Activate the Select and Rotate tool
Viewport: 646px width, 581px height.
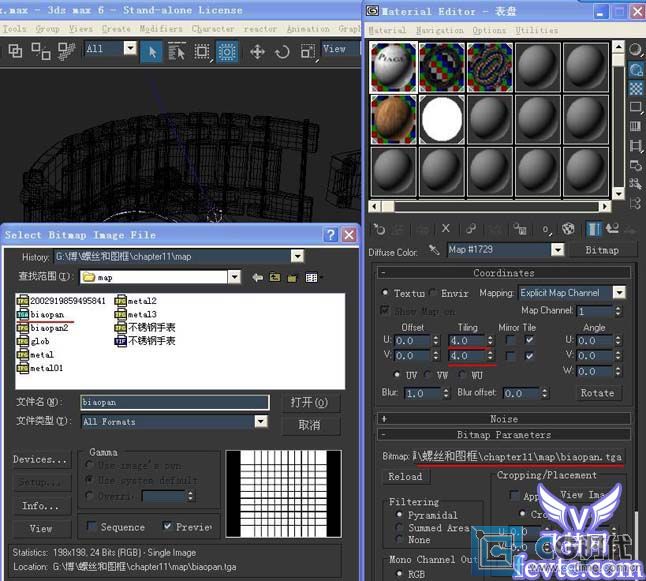(x=283, y=52)
